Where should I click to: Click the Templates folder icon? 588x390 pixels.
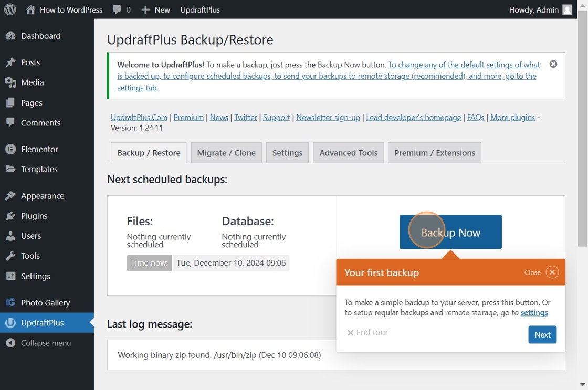pos(11,169)
